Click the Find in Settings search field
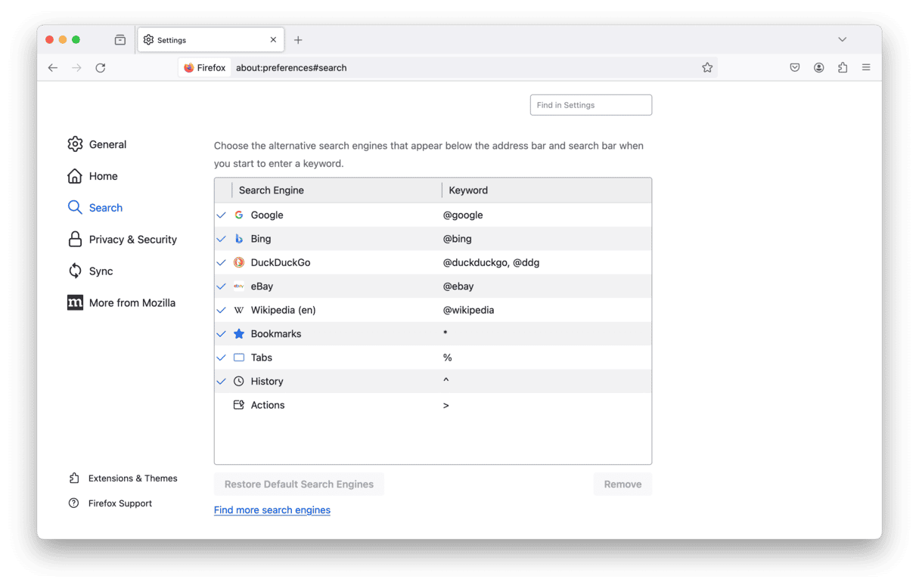 [x=591, y=105]
